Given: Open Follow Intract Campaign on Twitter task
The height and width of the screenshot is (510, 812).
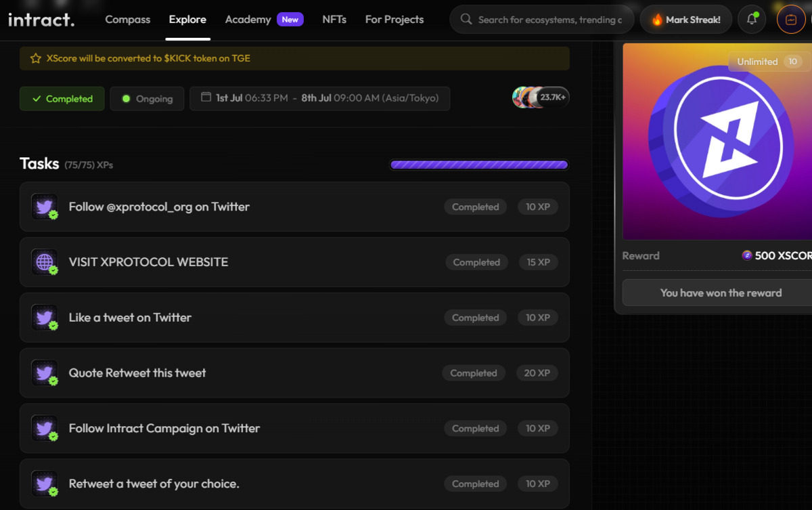Looking at the screenshot, I should coord(294,429).
